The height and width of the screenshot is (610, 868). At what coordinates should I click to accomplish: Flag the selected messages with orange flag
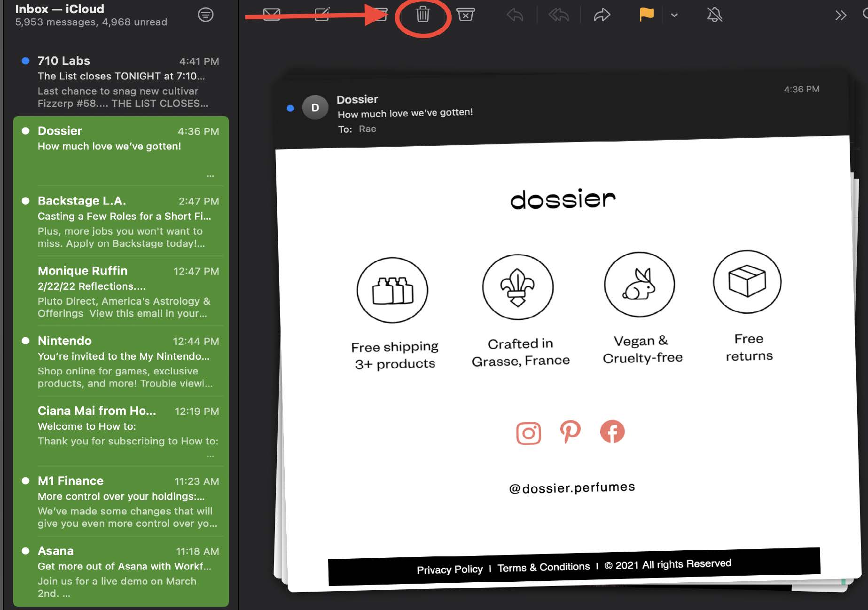coord(647,15)
